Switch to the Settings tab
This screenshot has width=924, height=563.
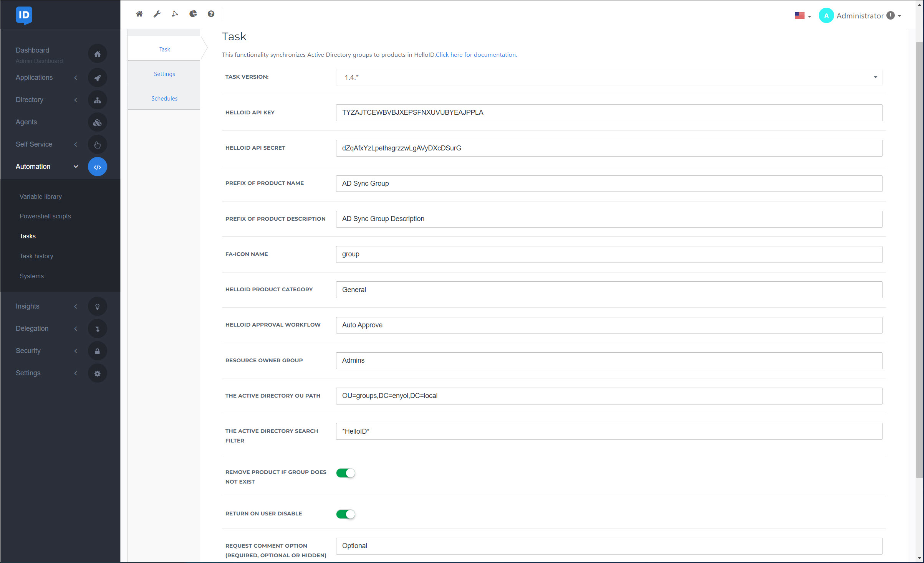coord(164,74)
